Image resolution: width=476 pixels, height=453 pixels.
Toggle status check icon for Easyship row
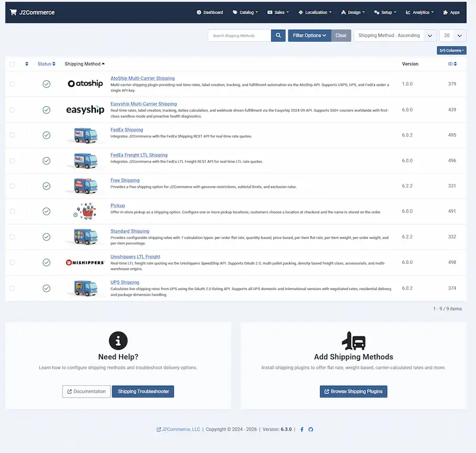pos(46,110)
